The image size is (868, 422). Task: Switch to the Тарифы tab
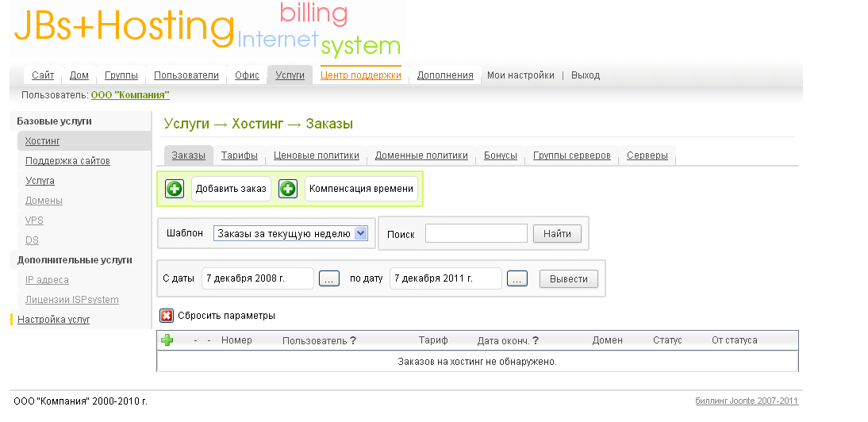point(239,155)
